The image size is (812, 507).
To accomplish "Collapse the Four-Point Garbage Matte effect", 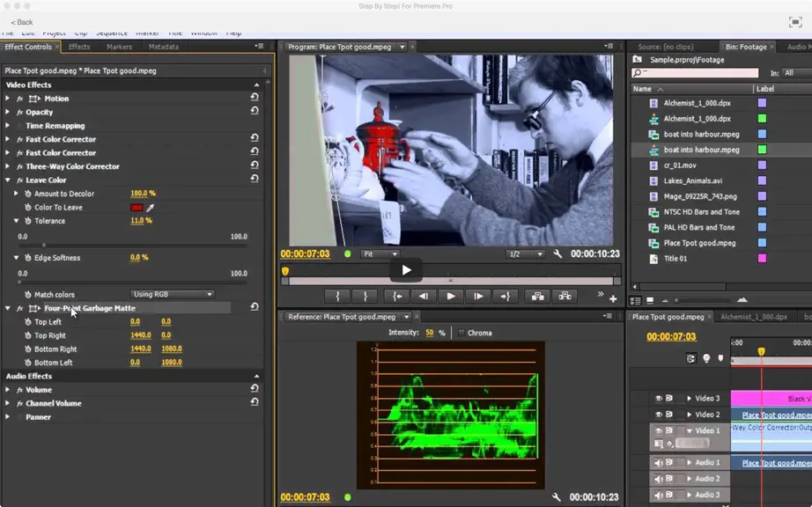I will 7,308.
